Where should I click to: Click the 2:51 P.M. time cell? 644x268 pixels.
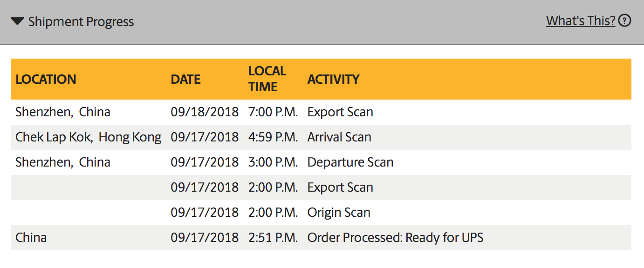pyautogui.click(x=273, y=238)
